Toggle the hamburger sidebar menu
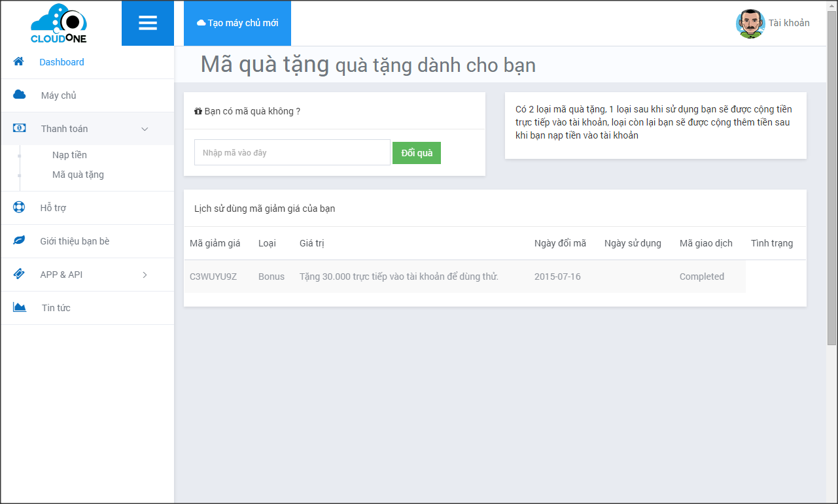The height and width of the screenshot is (504, 838). 148,24
